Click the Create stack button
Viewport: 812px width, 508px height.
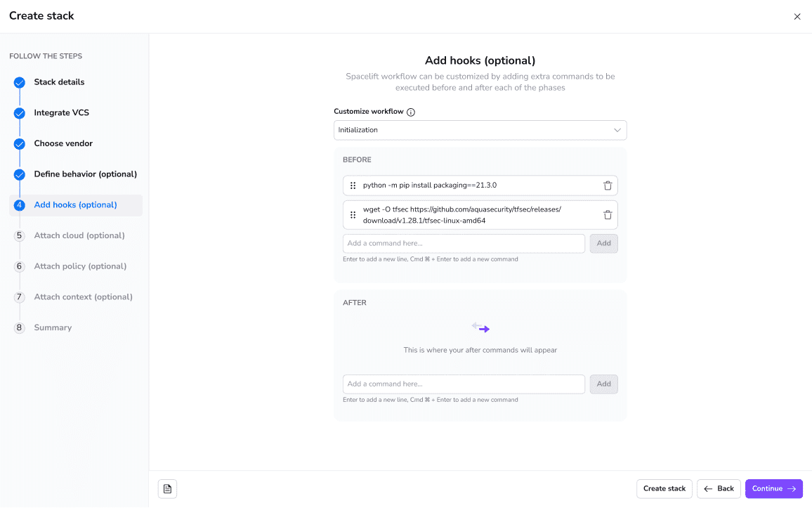664,488
